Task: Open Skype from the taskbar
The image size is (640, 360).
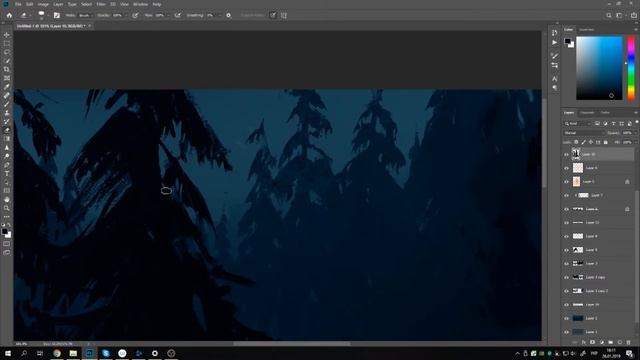Action: [106, 353]
